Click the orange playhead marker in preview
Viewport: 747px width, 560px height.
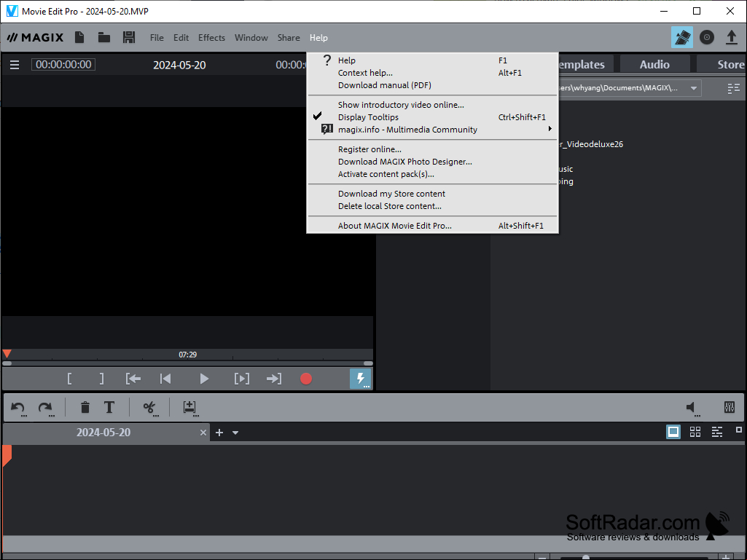tap(7, 354)
